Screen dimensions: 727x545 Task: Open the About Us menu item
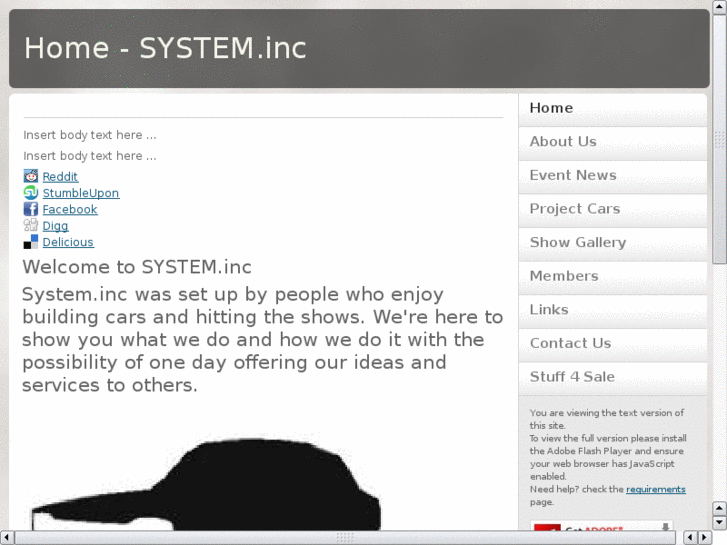coord(563,142)
